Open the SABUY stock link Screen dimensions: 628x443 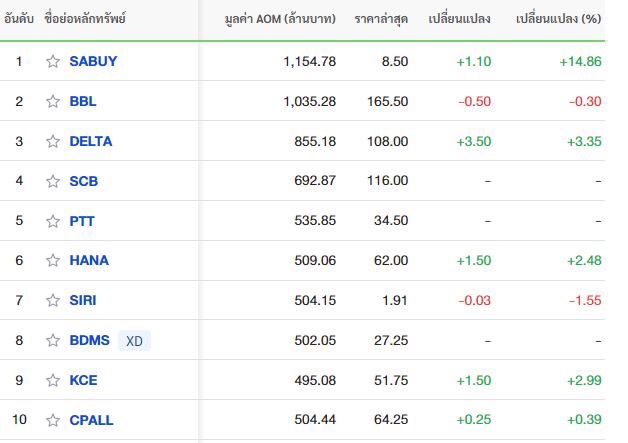pos(93,61)
